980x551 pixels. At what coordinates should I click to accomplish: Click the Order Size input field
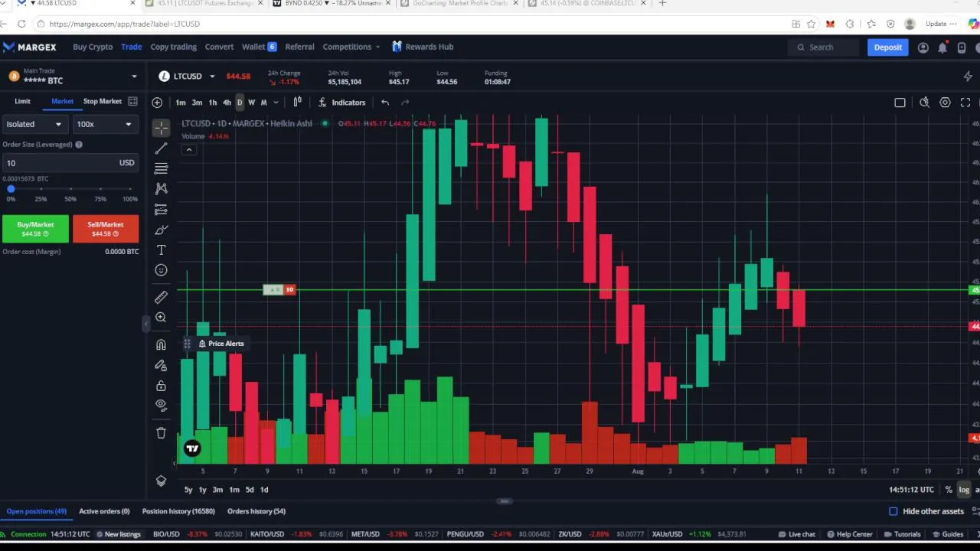click(x=69, y=162)
